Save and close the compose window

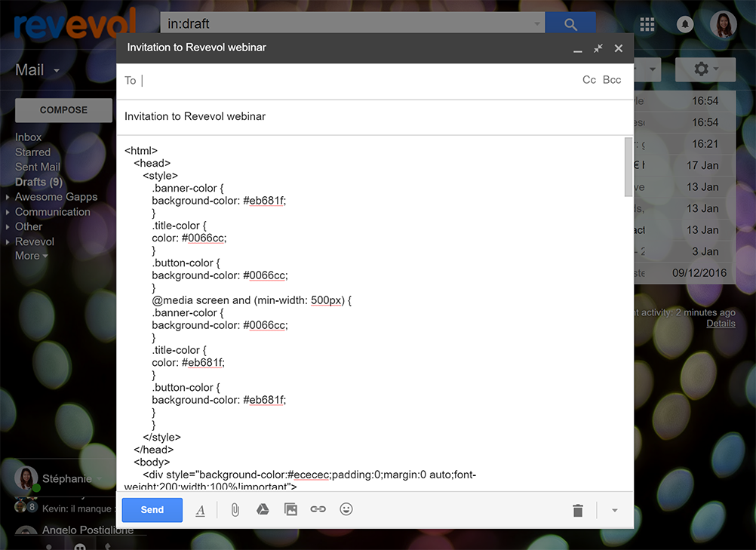[x=619, y=48]
